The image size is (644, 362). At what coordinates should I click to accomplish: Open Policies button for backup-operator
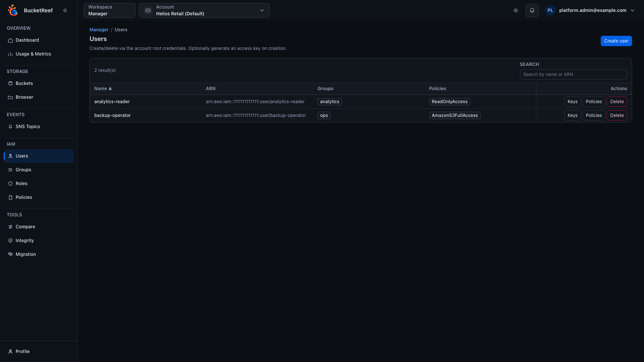594,115
